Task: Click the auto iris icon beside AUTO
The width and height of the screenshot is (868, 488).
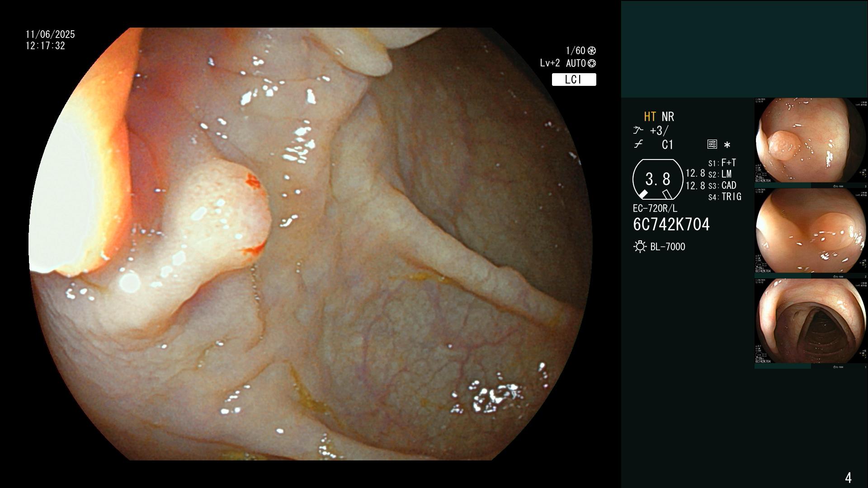Action: coord(592,64)
